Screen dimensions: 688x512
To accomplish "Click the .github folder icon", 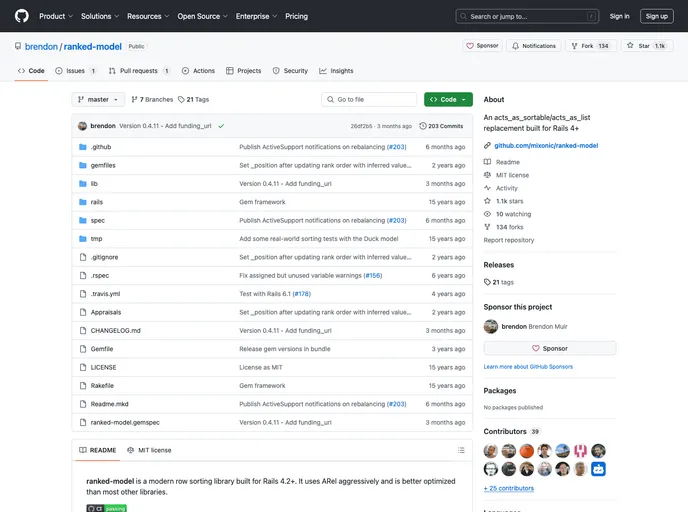I will click(x=82, y=147).
